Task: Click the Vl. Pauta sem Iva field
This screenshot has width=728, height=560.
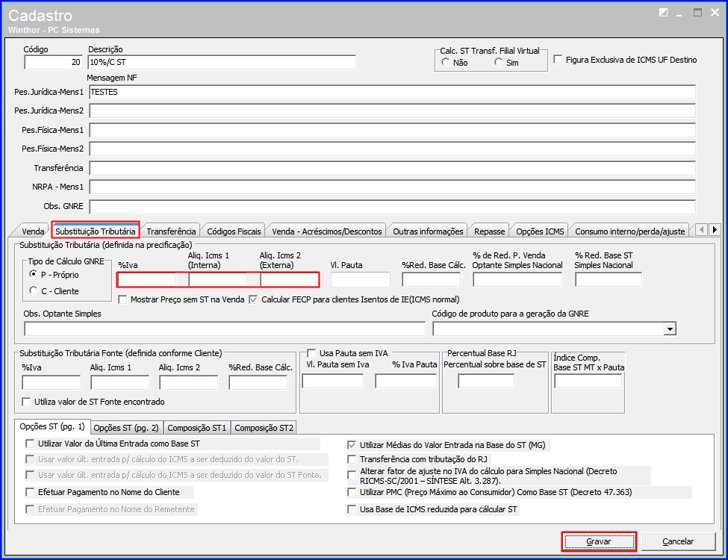Action: pyautogui.click(x=333, y=381)
